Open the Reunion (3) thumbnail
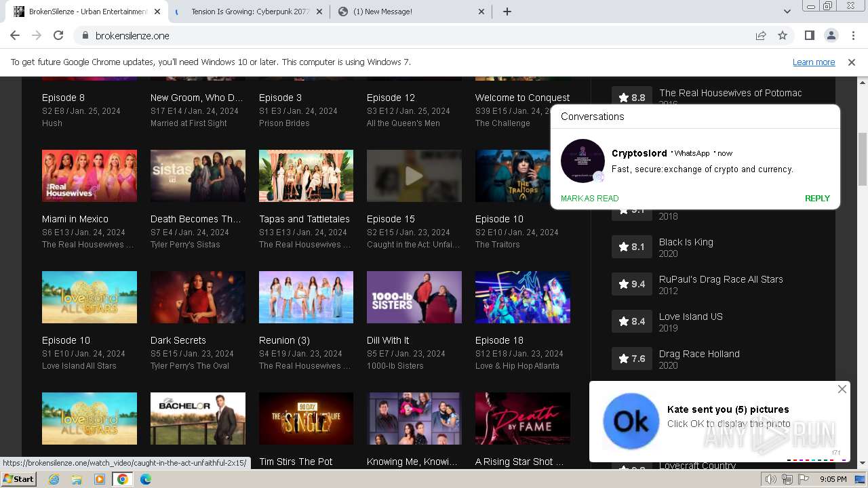868x488 pixels. point(306,297)
